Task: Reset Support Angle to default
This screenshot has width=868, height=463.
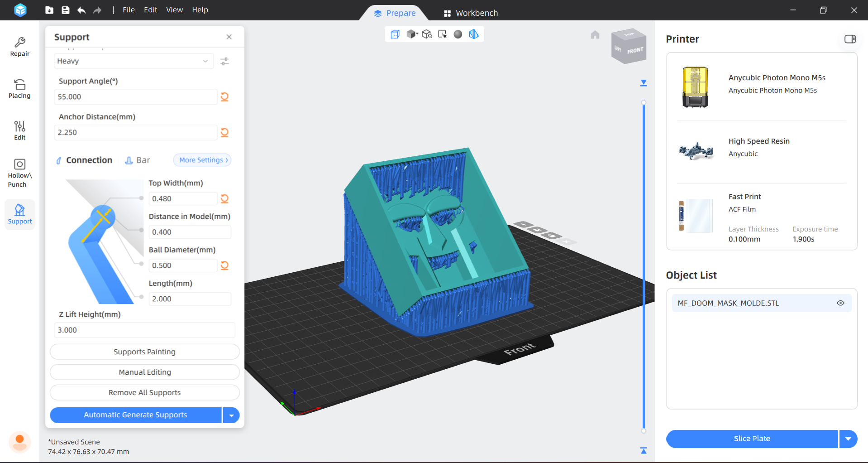Action: [224, 96]
